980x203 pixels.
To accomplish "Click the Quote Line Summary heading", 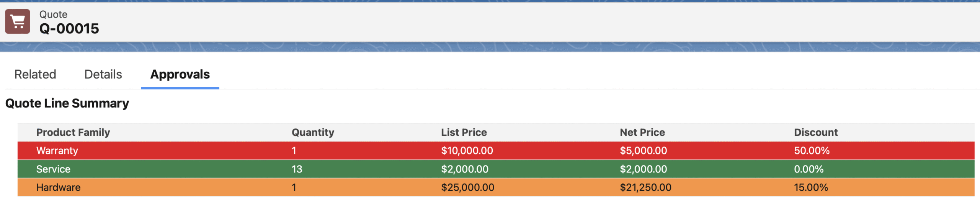I will point(67,103).
